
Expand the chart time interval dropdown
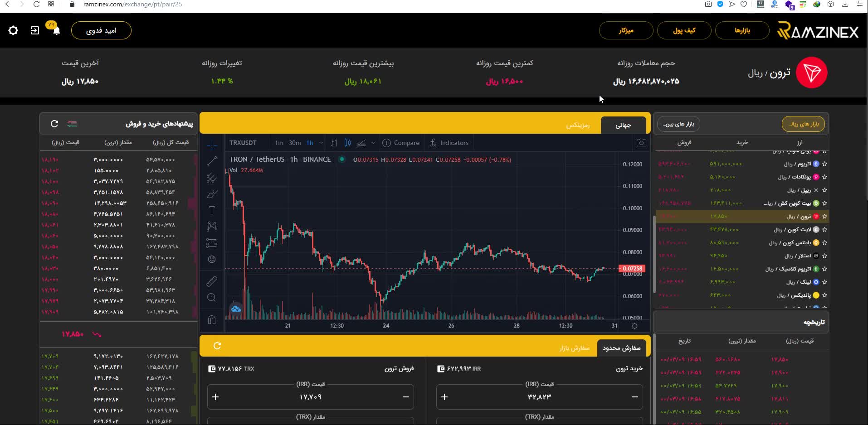[x=321, y=143]
